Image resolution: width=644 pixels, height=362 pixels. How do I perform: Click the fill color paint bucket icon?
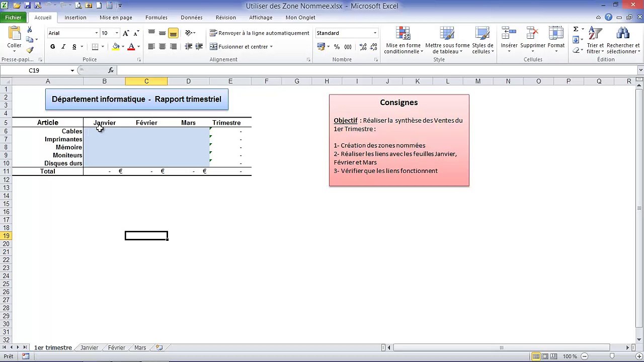coord(116,47)
